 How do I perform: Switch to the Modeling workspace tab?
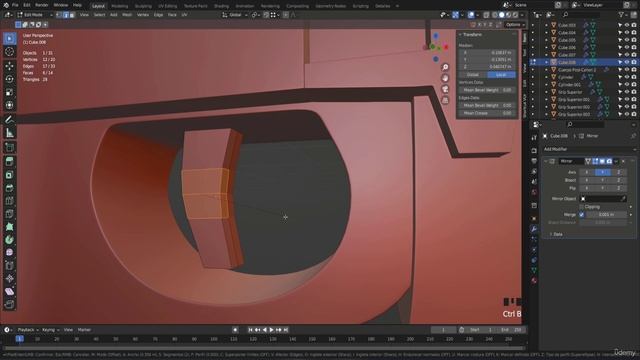(120, 6)
